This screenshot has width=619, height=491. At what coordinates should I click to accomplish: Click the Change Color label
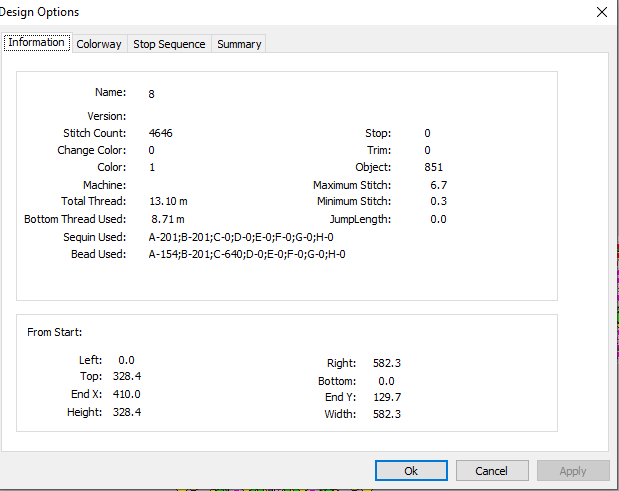pos(92,150)
